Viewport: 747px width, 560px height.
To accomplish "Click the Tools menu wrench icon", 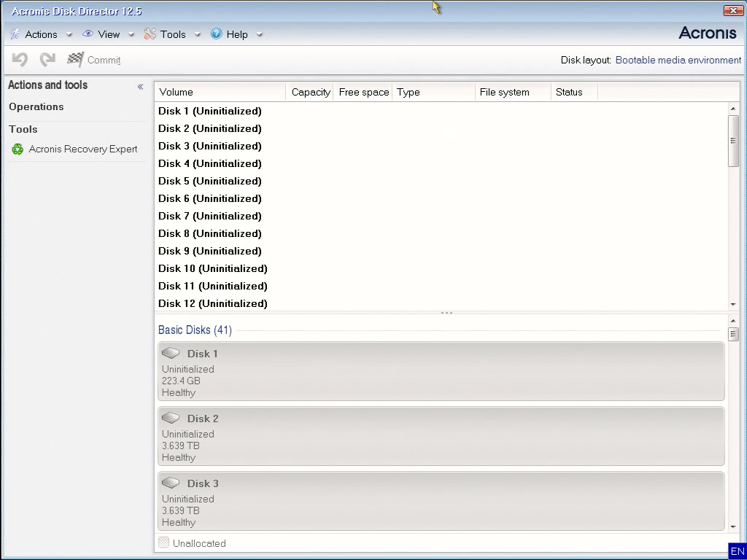I will pyautogui.click(x=150, y=34).
